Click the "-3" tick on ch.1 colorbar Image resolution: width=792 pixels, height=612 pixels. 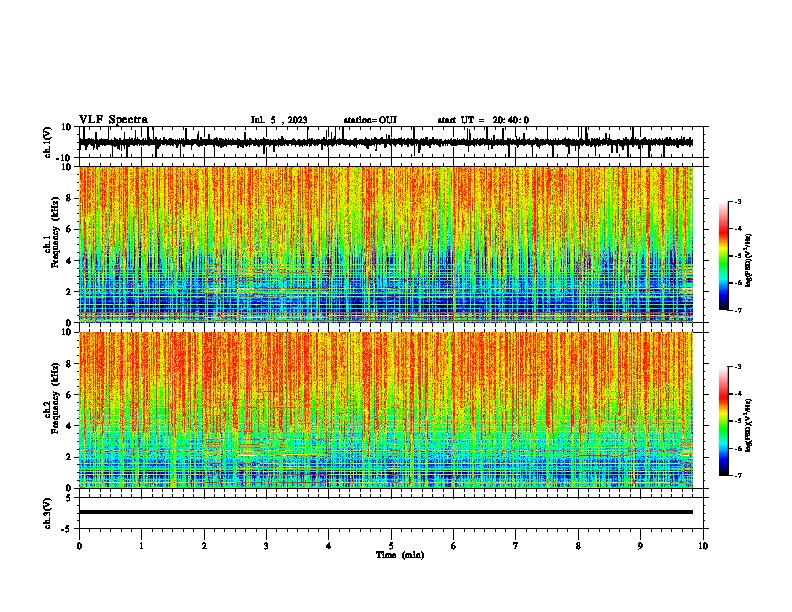738,201
